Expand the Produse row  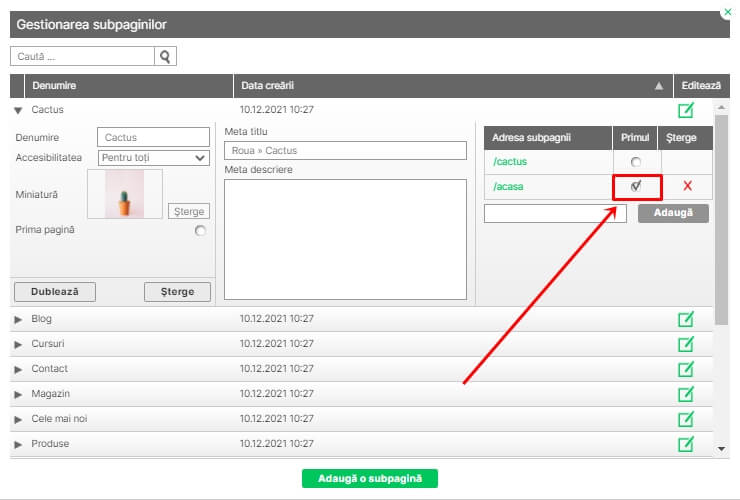click(x=18, y=443)
